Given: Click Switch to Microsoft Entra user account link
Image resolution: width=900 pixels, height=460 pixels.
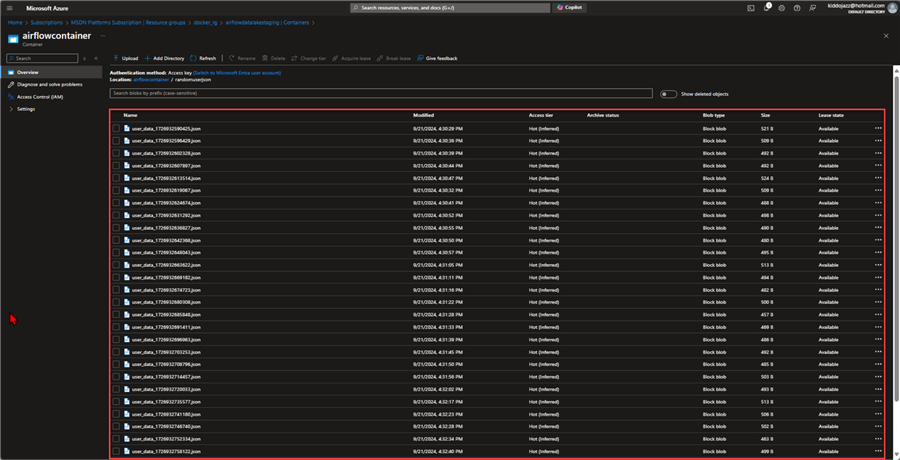Looking at the screenshot, I should (x=237, y=72).
